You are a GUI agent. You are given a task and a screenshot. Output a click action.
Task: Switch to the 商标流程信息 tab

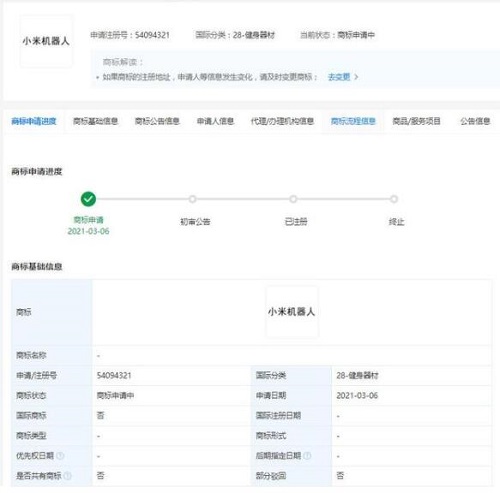[353, 121]
